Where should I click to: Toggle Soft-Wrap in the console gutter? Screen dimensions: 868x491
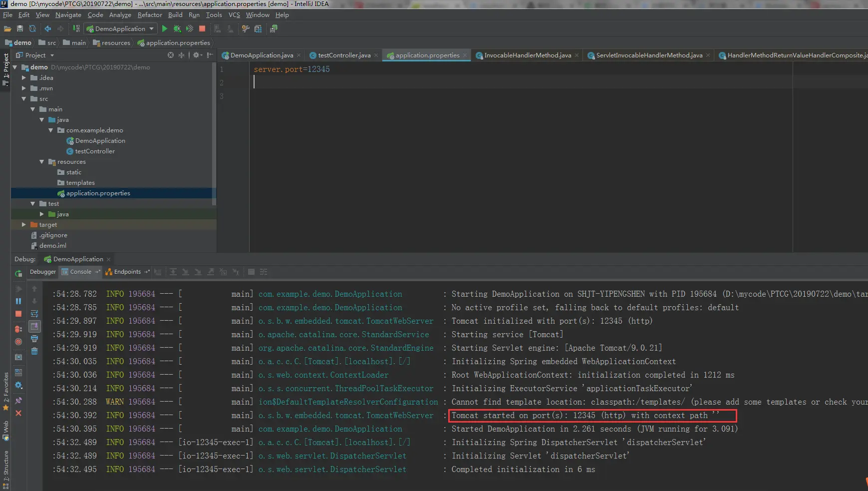coord(34,314)
